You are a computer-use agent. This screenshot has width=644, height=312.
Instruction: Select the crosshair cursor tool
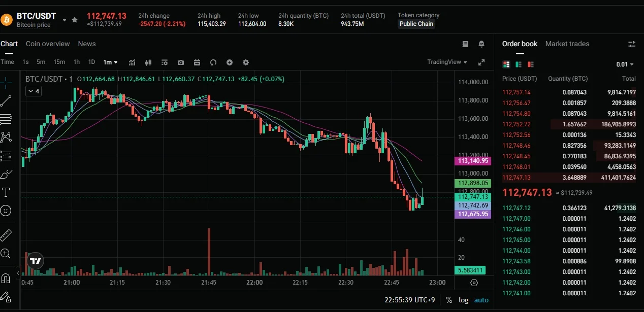click(6, 82)
